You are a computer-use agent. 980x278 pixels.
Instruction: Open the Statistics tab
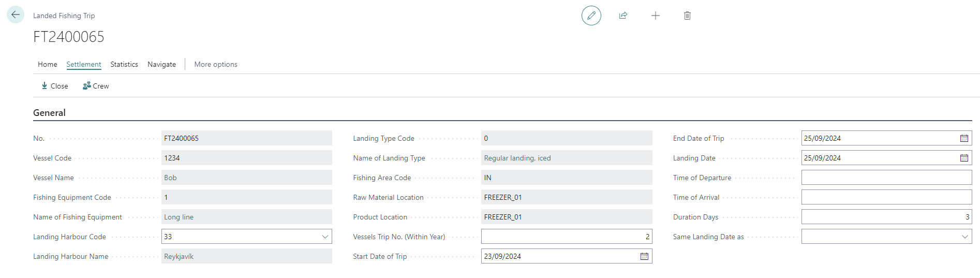[x=124, y=64]
